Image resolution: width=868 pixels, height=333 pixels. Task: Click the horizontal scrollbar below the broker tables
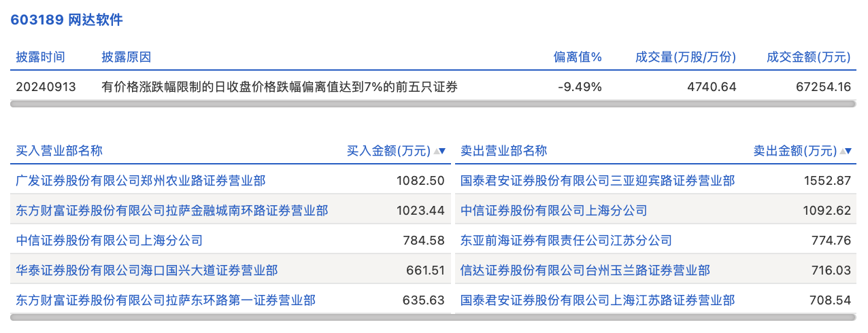pos(433,317)
